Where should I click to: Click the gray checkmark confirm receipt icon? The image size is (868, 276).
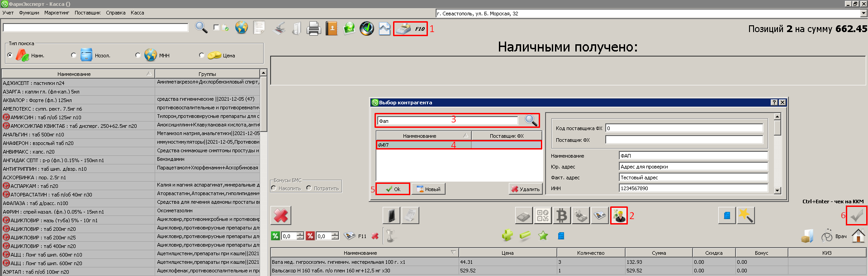click(x=857, y=216)
